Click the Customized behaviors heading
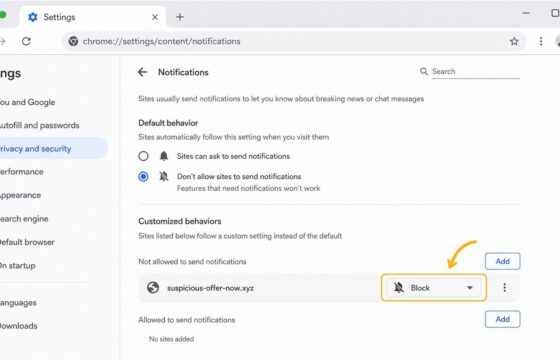Viewport: 560px width, 360px height. [x=180, y=221]
